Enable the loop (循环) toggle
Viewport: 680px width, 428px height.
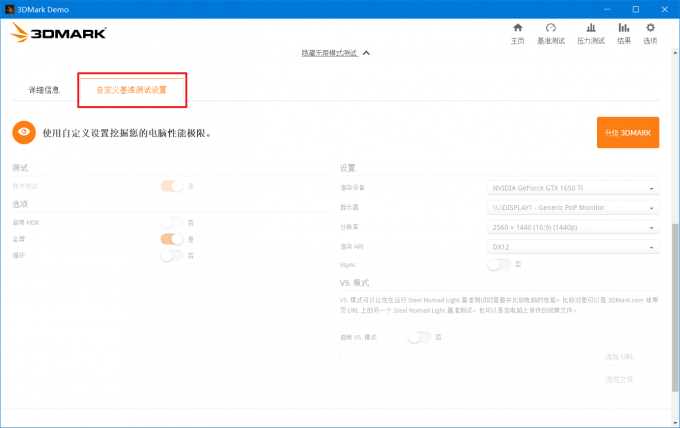point(172,255)
